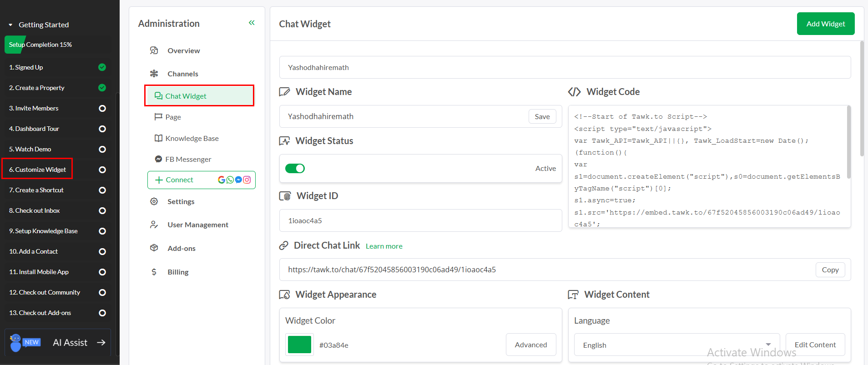Open Knowledge Base menu item

point(192,138)
